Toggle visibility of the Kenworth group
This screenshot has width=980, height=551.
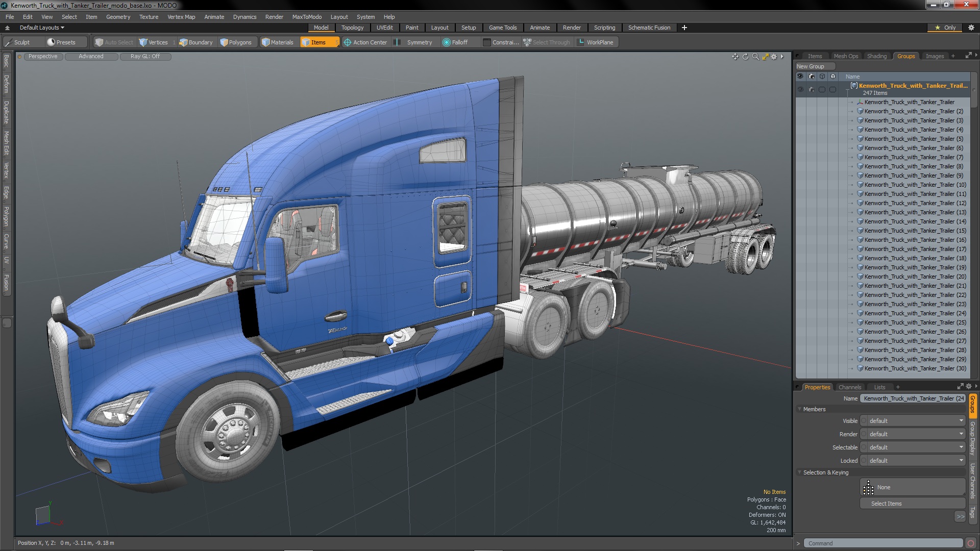coord(800,89)
